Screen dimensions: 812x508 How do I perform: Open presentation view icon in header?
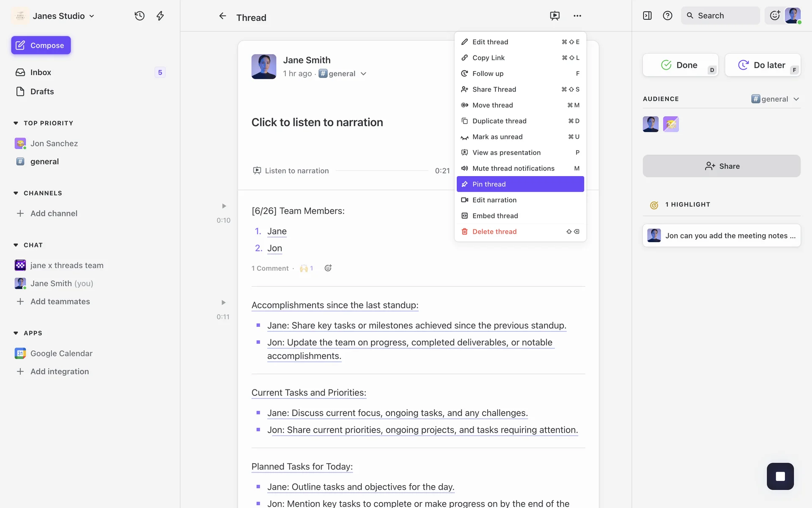coord(554,16)
